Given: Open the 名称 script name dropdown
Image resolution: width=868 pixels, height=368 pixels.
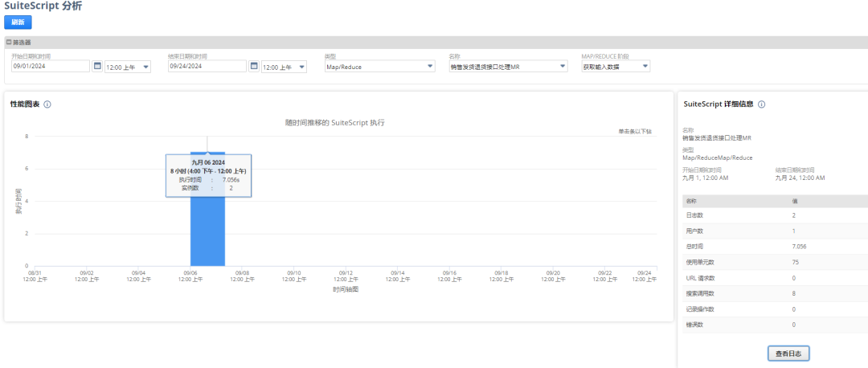Looking at the screenshot, I should pos(508,67).
